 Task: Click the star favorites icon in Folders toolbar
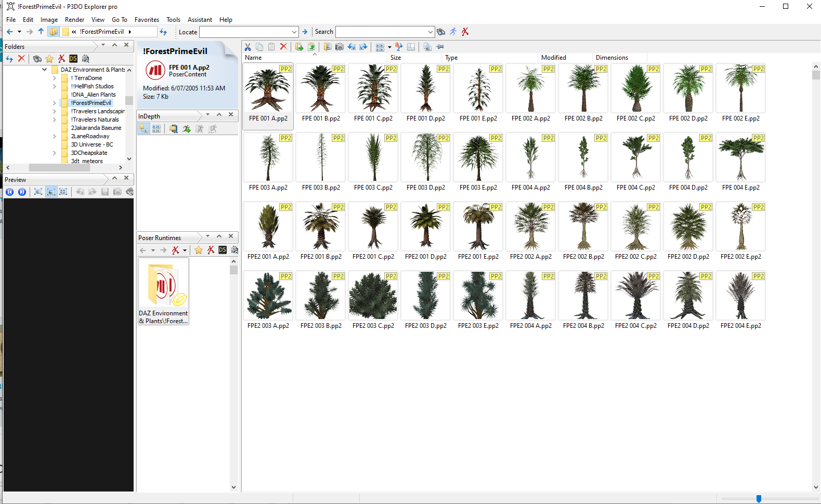(49, 59)
